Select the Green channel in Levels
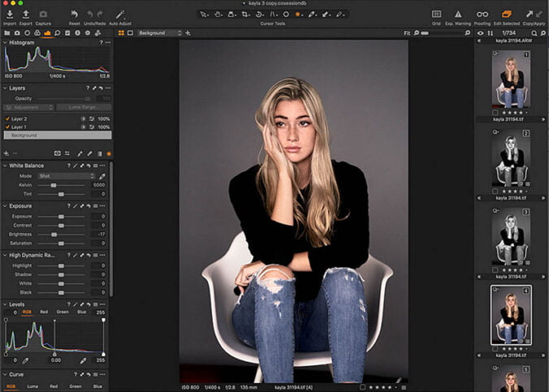Viewport: 549px width, 392px height. 63,312
